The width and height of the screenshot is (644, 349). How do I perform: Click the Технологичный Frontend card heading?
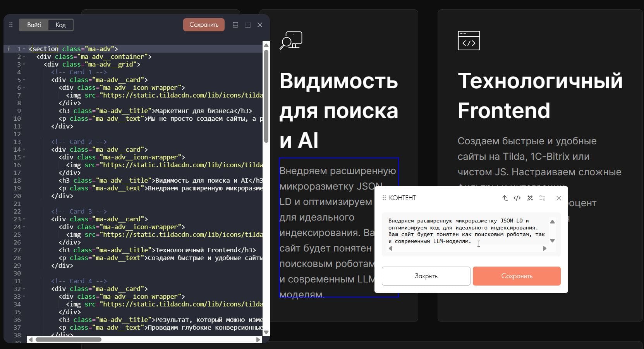point(540,96)
